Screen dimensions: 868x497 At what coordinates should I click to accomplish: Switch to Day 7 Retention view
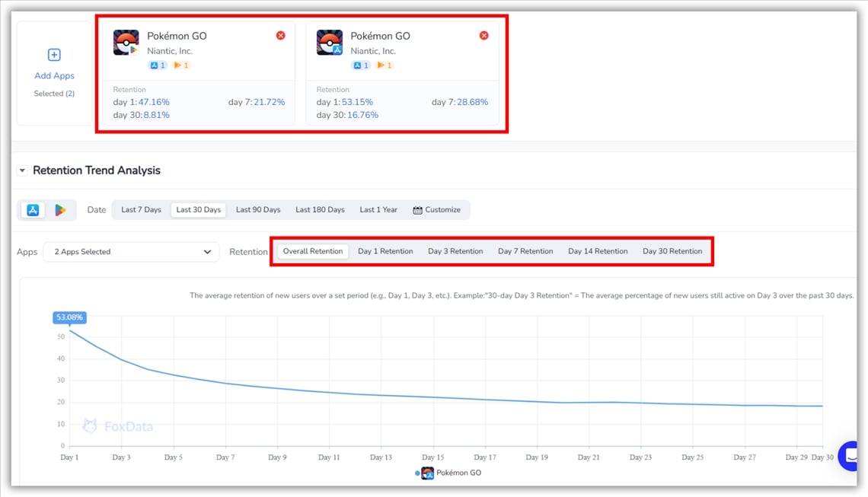[x=525, y=251]
